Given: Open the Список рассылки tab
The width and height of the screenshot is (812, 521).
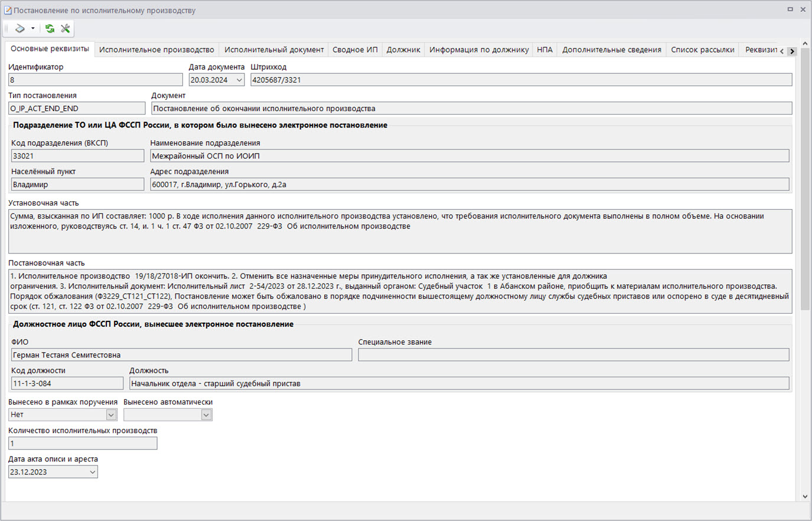Looking at the screenshot, I should pyautogui.click(x=702, y=50).
